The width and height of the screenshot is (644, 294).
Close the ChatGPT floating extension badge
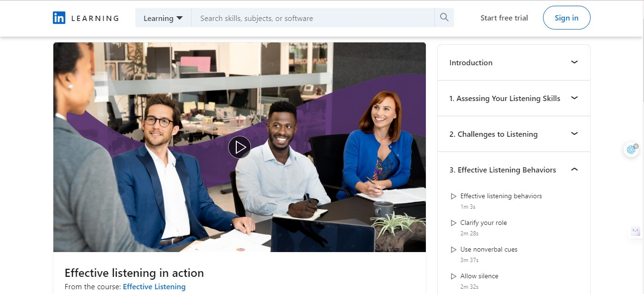(x=636, y=146)
